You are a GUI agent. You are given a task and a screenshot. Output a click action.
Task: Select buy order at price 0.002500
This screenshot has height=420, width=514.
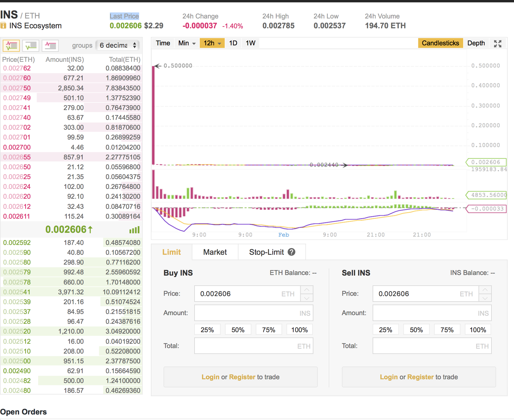tap(71, 361)
